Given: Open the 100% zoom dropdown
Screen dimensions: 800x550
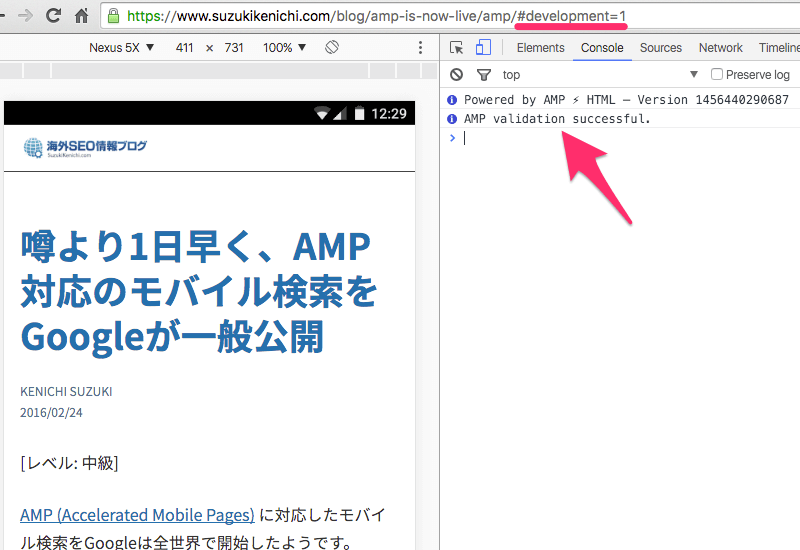Looking at the screenshot, I should pyautogui.click(x=284, y=47).
